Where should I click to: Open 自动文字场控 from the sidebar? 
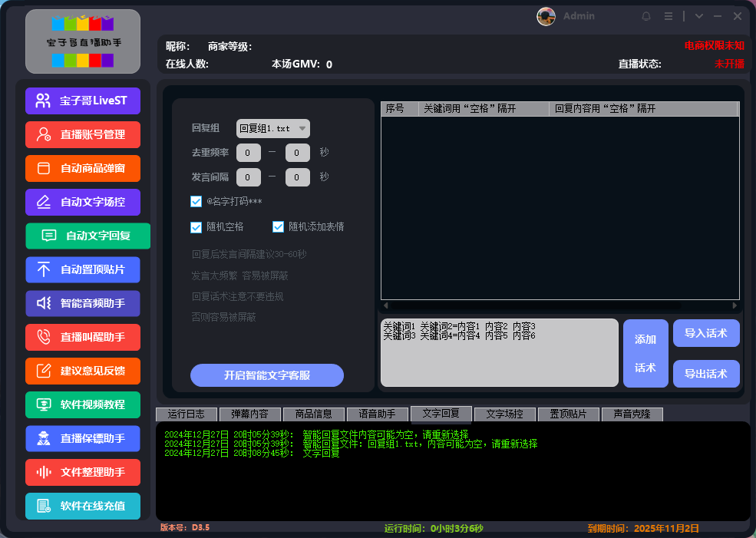[x=82, y=202]
